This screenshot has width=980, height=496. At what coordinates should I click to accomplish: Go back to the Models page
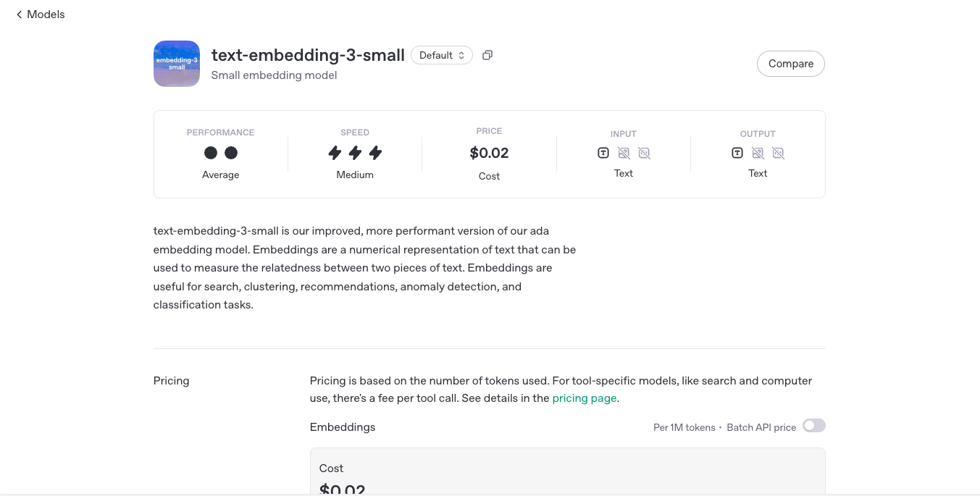click(x=46, y=14)
